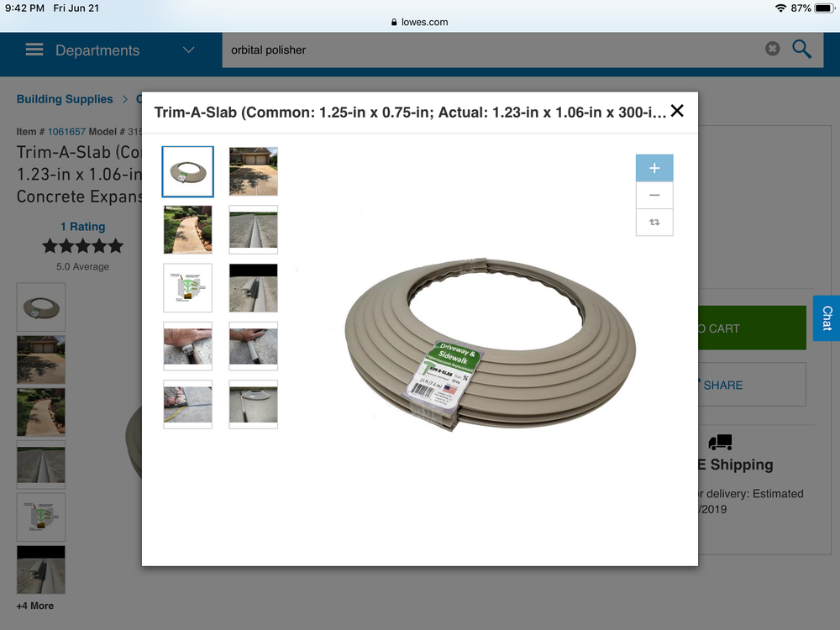Click the delivery truck shipping icon
Screen dimensions: 840x630
click(x=720, y=442)
